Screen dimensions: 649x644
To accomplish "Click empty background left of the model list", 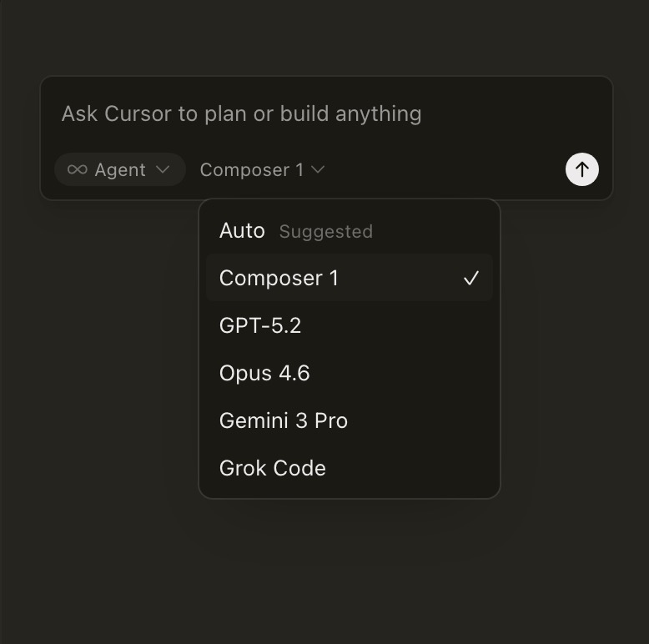I will pos(100,350).
